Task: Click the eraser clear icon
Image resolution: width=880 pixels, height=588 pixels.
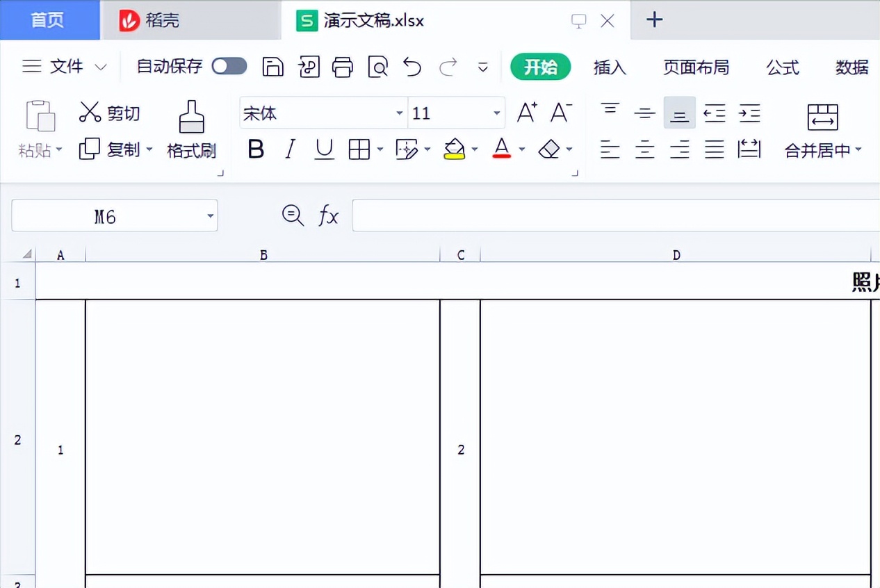Action: click(x=549, y=149)
